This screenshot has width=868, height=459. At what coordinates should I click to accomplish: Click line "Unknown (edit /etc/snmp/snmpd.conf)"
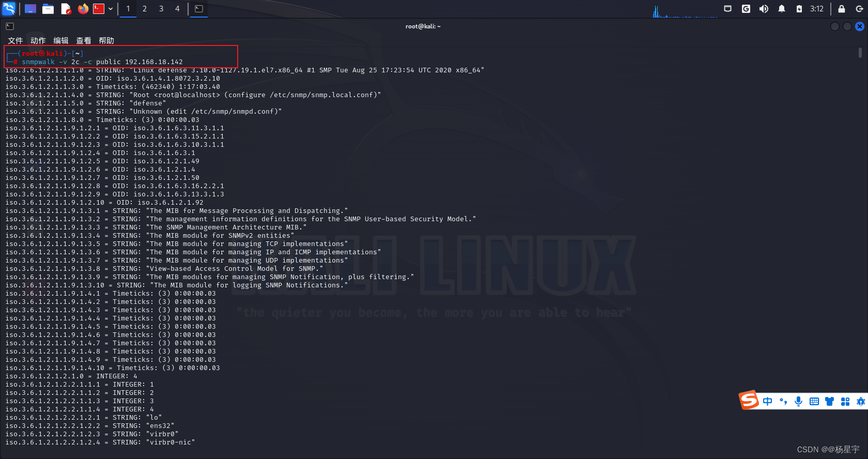coord(144,112)
